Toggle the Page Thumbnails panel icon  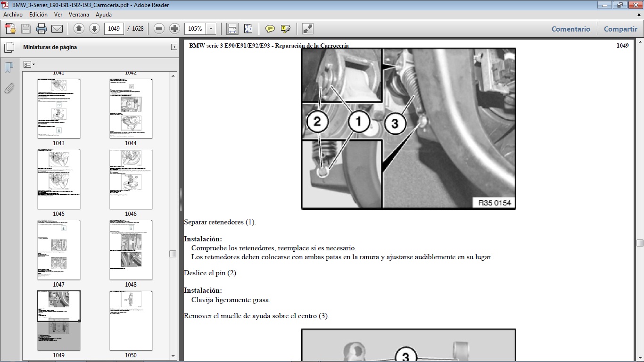click(8, 47)
